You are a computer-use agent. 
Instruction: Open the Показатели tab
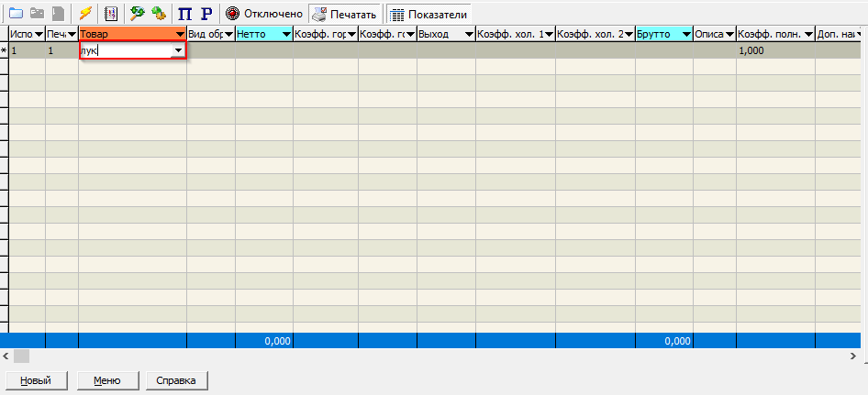429,14
